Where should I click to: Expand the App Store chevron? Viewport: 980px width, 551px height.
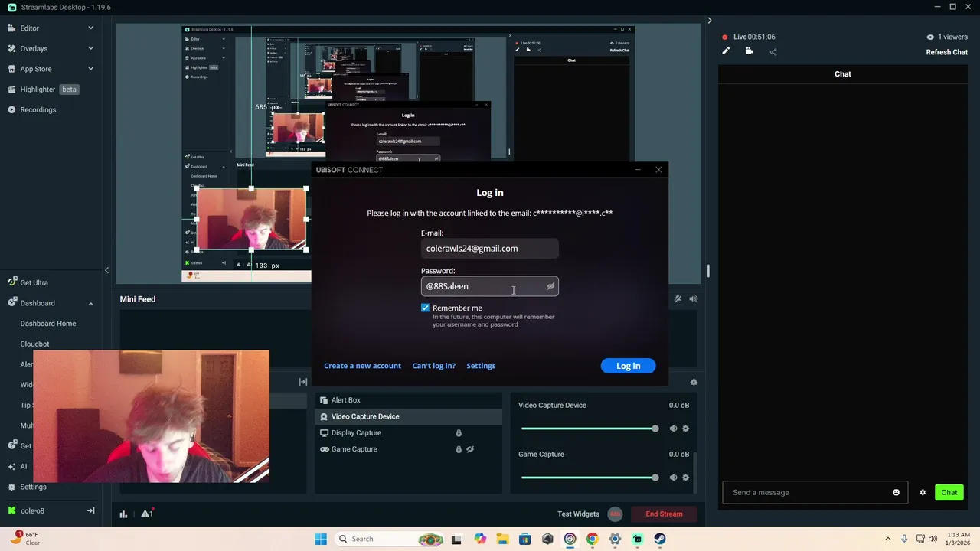90,69
